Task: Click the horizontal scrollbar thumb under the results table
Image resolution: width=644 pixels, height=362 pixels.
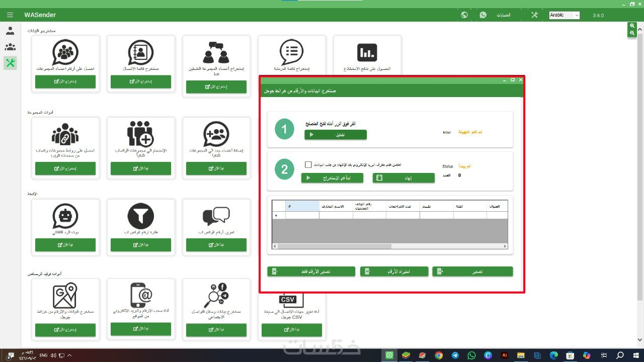Action: 334,246
